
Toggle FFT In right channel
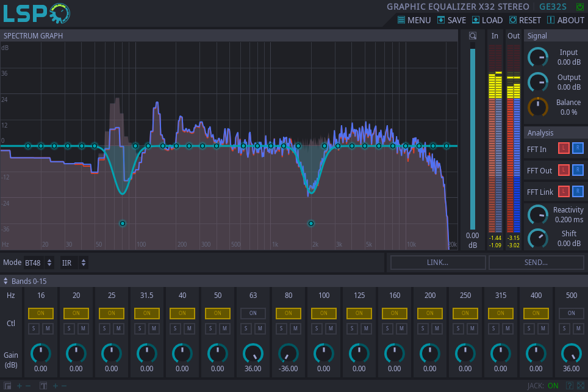[x=578, y=148]
